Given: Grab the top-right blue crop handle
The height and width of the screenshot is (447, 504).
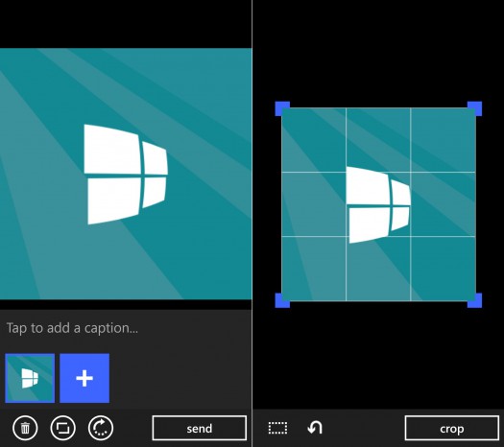Looking at the screenshot, I should coord(475,108).
